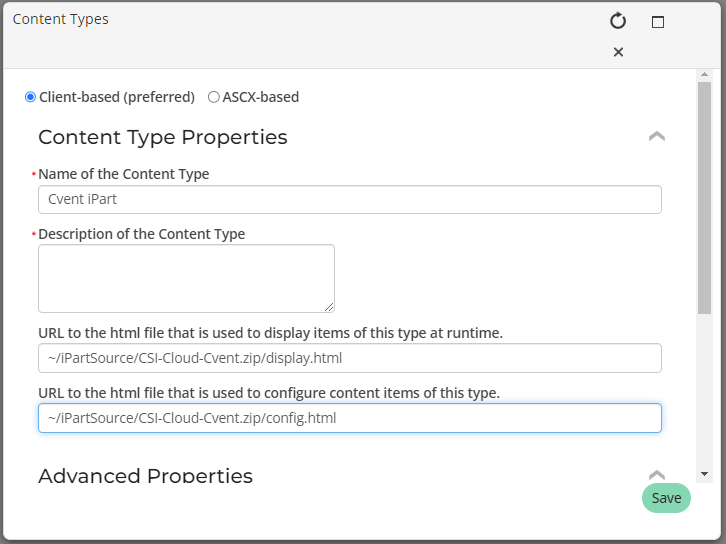Click the display.html URL input field

349,358
